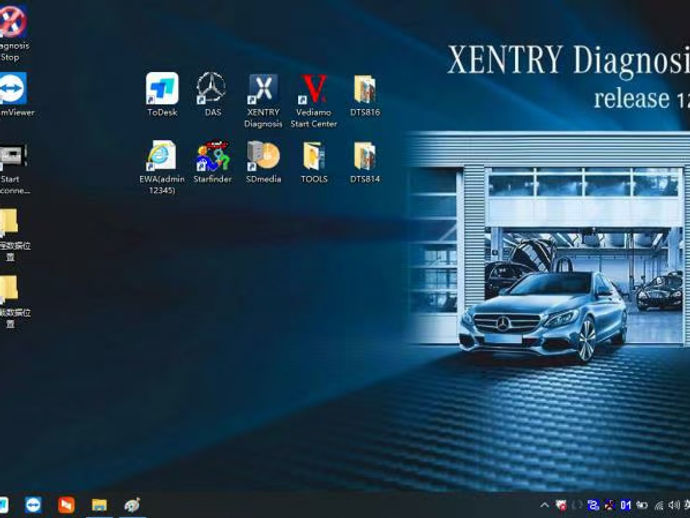
Task: Click the paint palette icon in taskbar
Action: click(x=132, y=505)
